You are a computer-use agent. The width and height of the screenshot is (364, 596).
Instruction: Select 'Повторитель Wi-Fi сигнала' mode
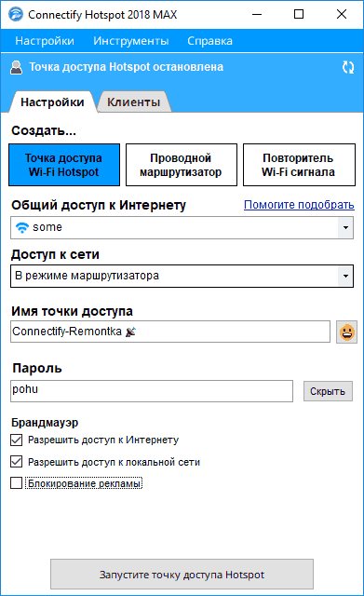(299, 165)
